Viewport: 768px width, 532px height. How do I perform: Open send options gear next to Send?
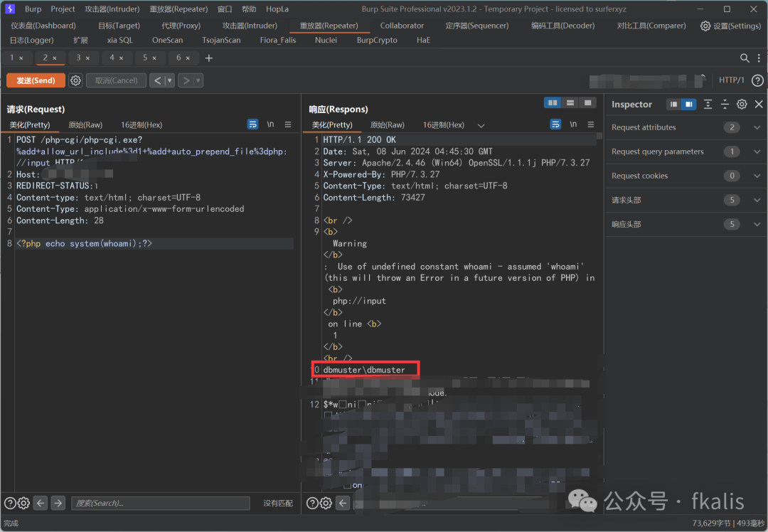pyautogui.click(x=75, y=80)
